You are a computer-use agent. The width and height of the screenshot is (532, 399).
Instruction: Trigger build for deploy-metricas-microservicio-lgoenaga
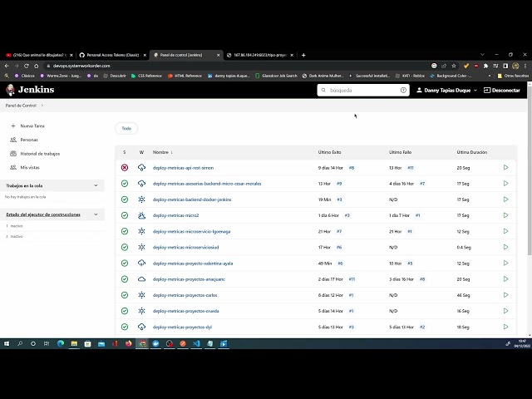pyautogui.click(x=505, y=231)
